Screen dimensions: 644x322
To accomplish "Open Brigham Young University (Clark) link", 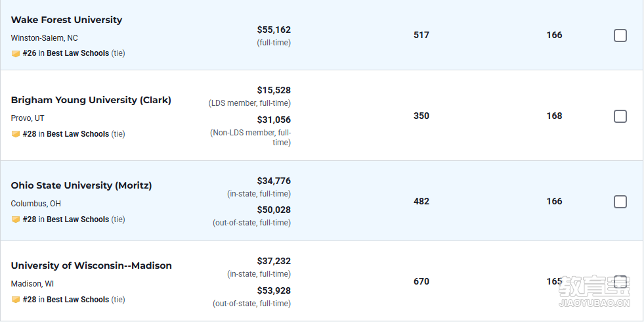I will tap(91, 100).
